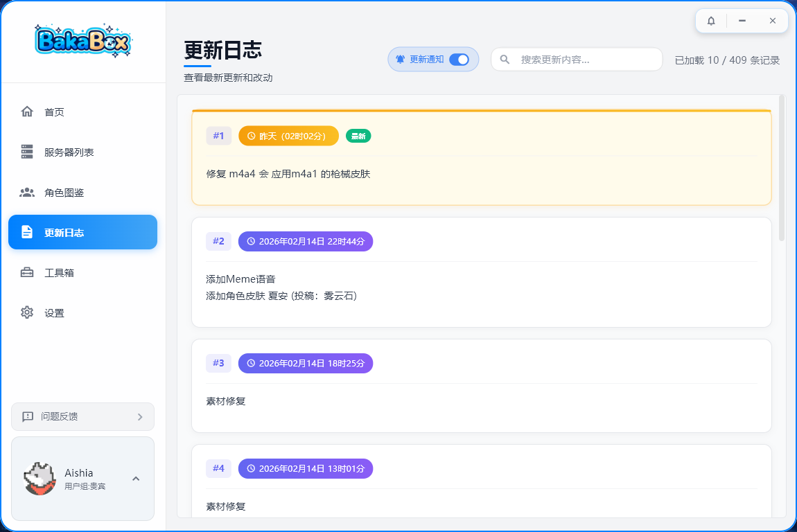The width and height of the screenshot is (797, 532).
Task: Toggle the 更新通知 switch off
Action: coord(459,60)
